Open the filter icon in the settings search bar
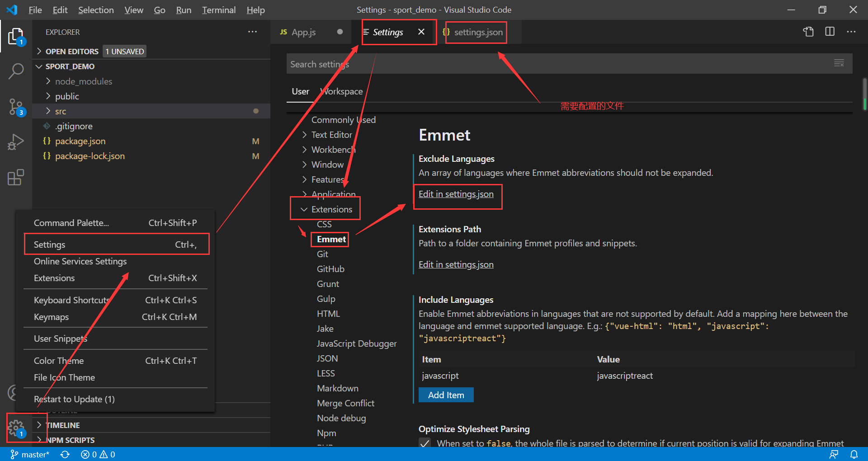Image resolution: width=868 pixels, height=461 pixels. point(840,63)
